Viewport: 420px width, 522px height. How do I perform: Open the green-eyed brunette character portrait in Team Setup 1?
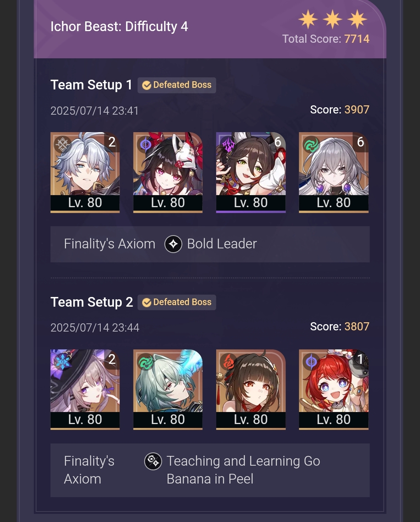(251, 172)
